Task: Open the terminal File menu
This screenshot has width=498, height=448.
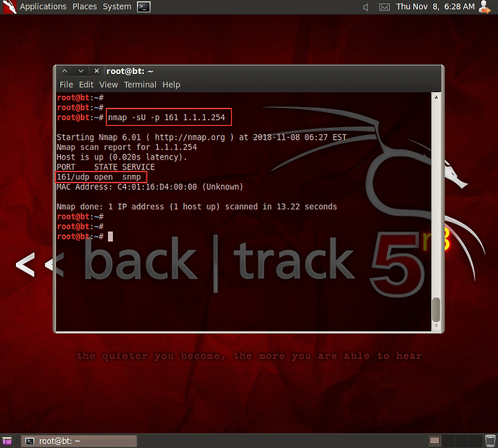Action: pos(66,85)
